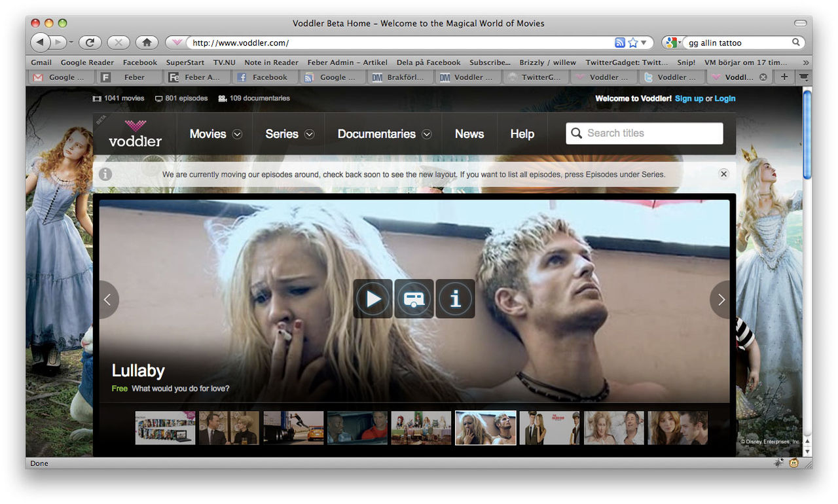Go to previous featured slide arrow
Screen dimensions: 838x504
[107, 300]
